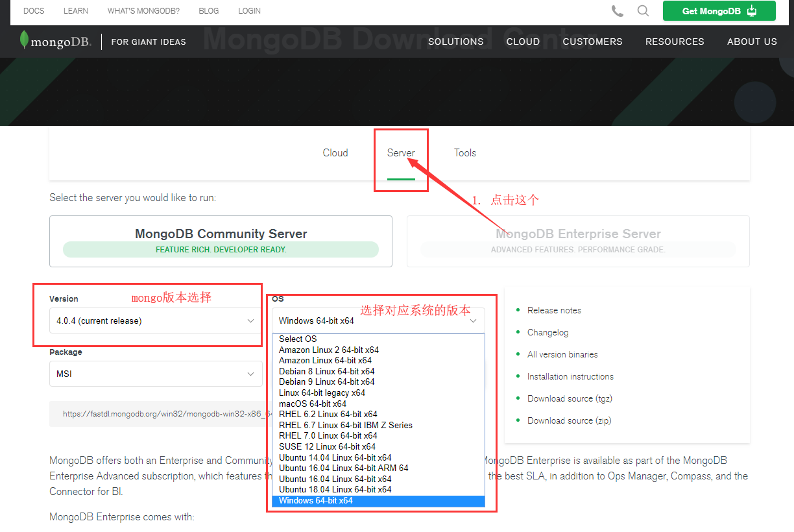Open WHAT'S MONGODB? link
Viewport: 794px width, 532px height.
pos(143,11)
